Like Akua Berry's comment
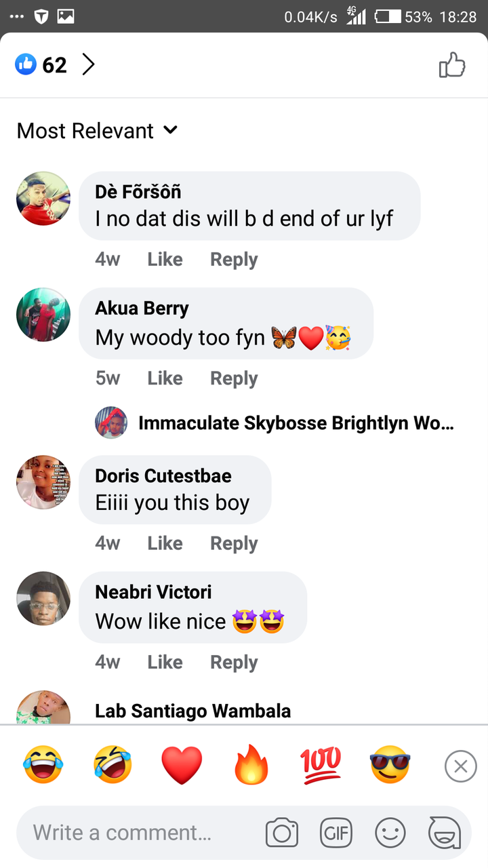This screenshot has height=868, width=488. point(165,378)
